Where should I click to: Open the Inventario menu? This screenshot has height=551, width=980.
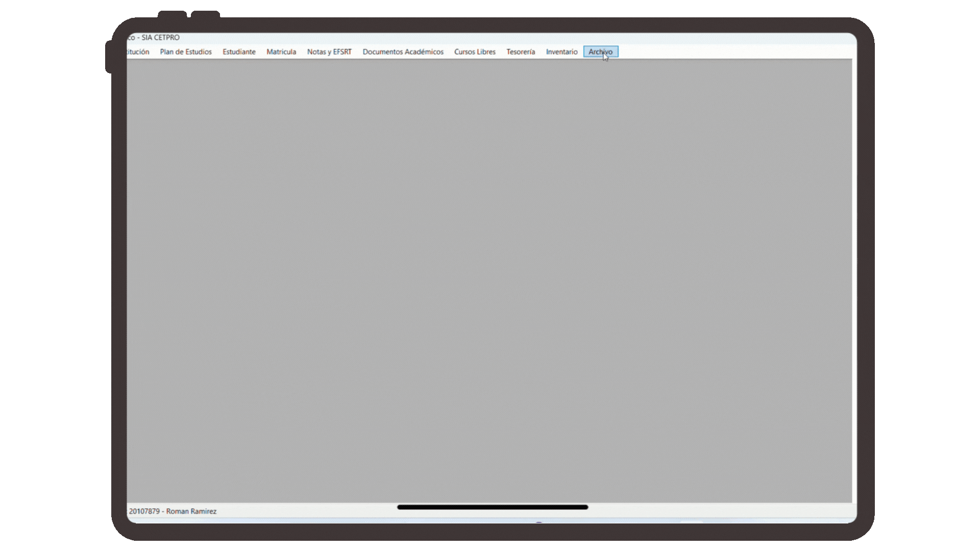[x=561, y=52]
